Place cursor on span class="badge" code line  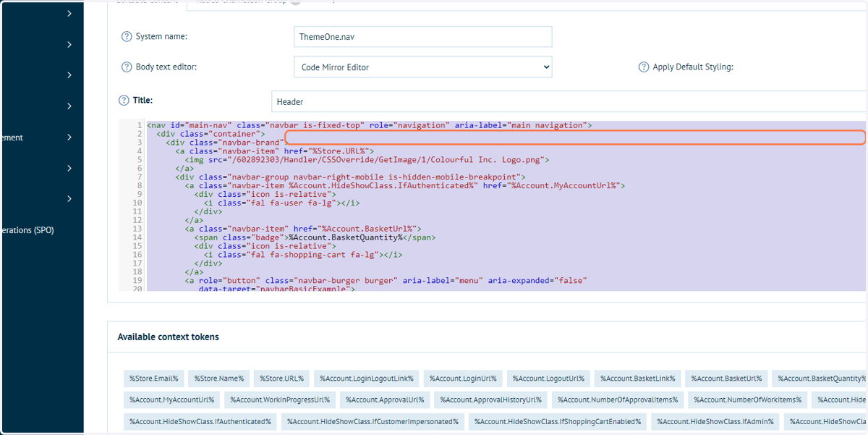pos(315,237)
